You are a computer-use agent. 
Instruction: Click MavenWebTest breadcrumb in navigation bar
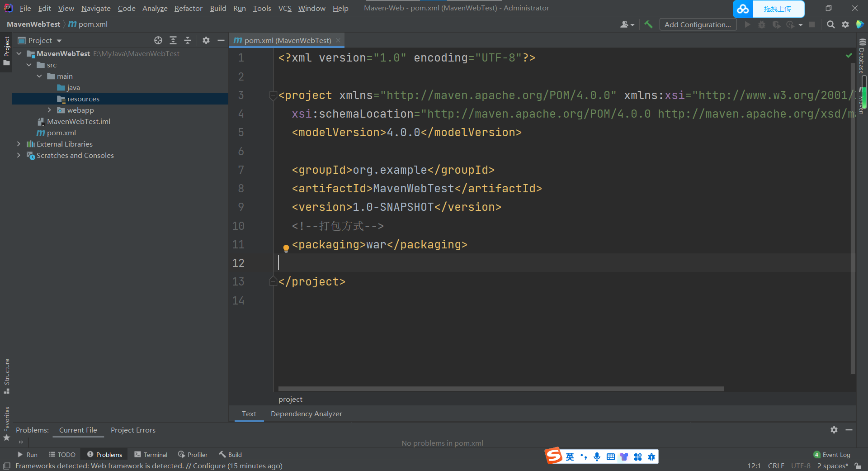[33, 24]
